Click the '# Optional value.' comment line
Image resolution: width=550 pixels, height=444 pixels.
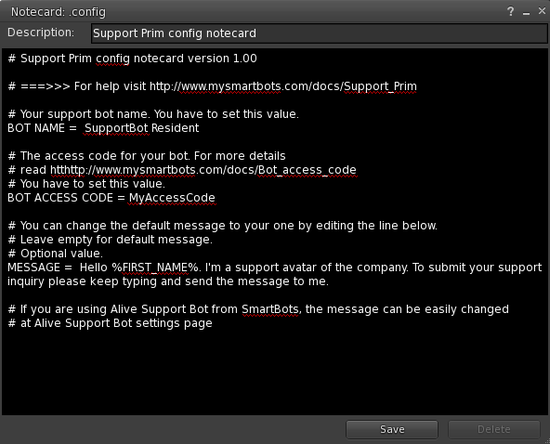coord(55,254)
